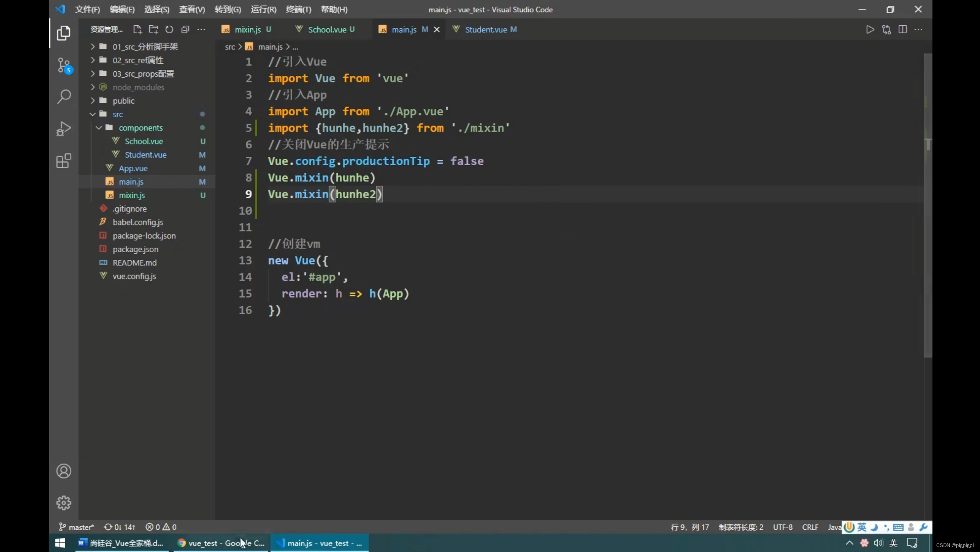Open explorer more actions ellipsis
The image size is (980, 552).
(201, 30)
